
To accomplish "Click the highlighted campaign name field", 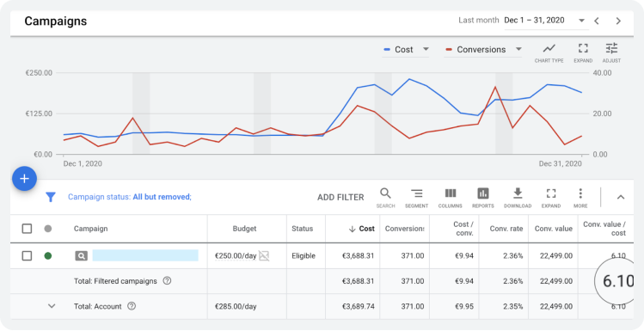I will (x=145, y=255).
